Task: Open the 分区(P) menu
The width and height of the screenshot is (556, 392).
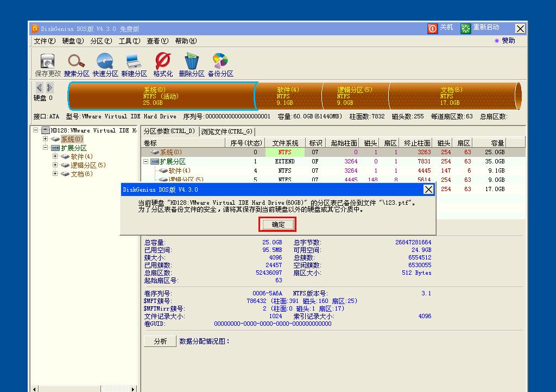Action: (101, 41)
